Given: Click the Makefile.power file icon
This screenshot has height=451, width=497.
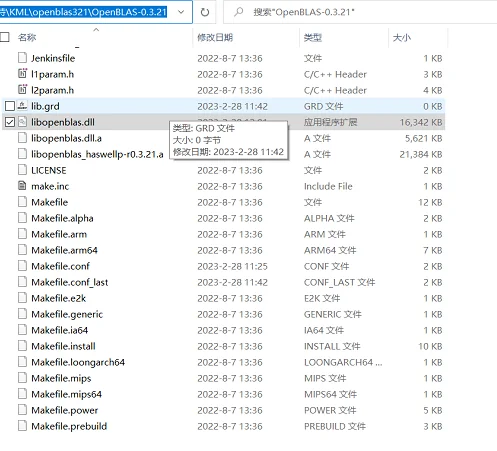Looking at the screenshot, I should tap(22, 410).
